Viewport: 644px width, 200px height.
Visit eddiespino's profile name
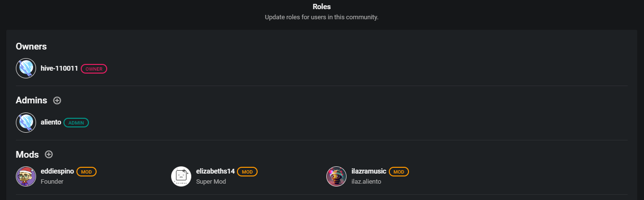click(x=57, y=171)
